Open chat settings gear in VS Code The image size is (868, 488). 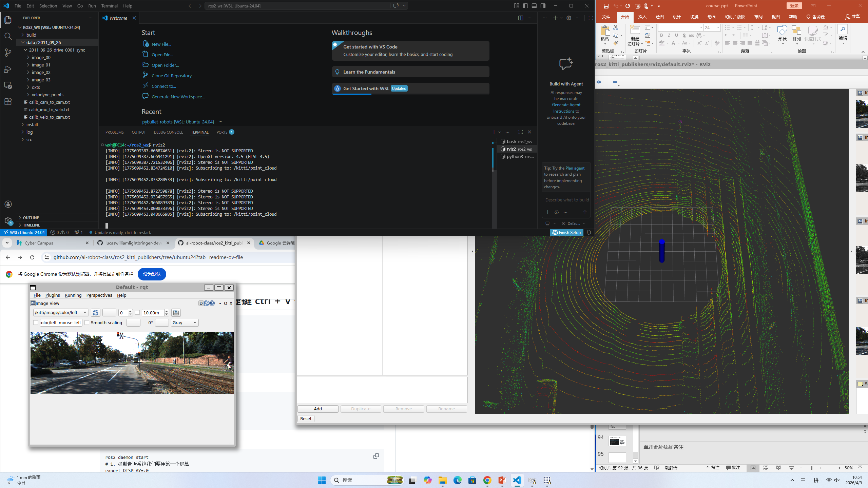[569, 18]
